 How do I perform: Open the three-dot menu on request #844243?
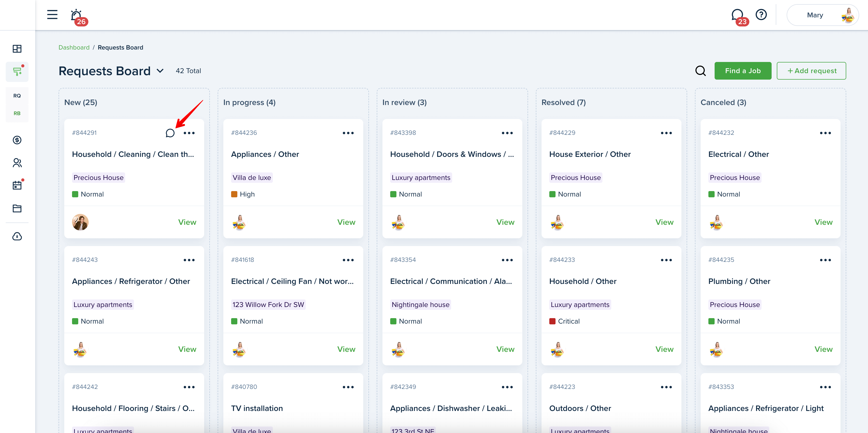click(189, 260)
